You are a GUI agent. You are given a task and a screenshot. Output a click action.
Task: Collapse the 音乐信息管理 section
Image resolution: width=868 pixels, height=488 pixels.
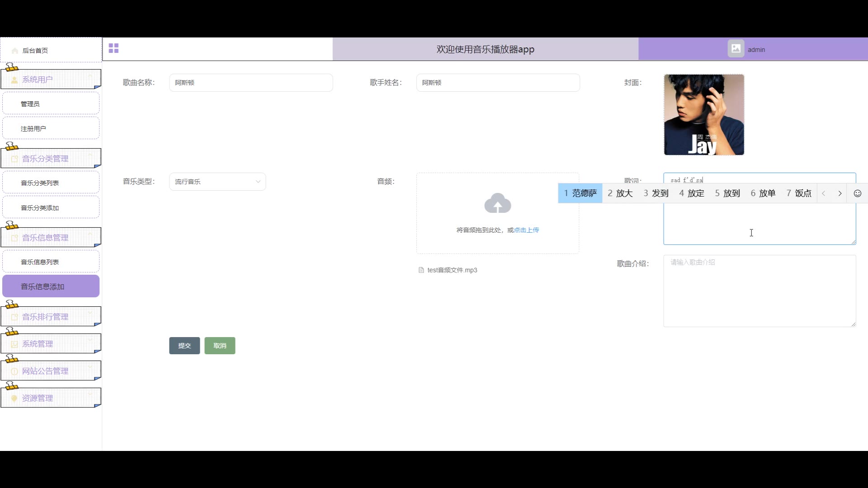pos(51,238)
